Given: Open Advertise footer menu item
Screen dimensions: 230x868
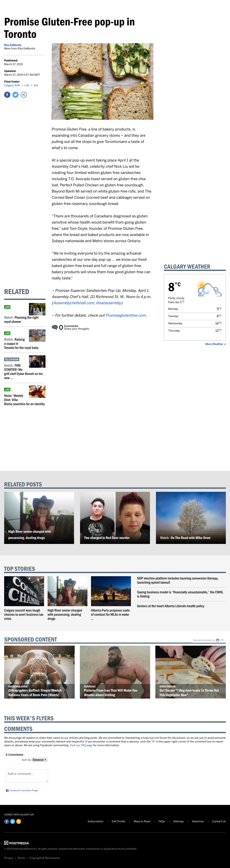Looking at the screenshot, I should 198,821.
